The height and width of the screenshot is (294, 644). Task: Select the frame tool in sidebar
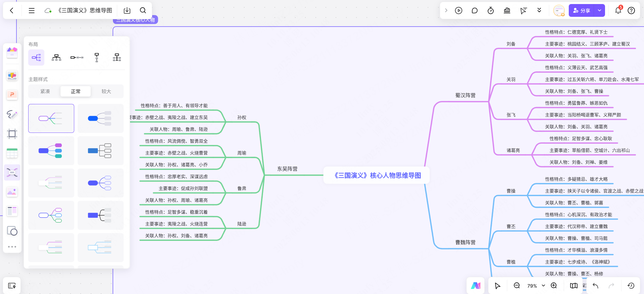tap(12, 134)
